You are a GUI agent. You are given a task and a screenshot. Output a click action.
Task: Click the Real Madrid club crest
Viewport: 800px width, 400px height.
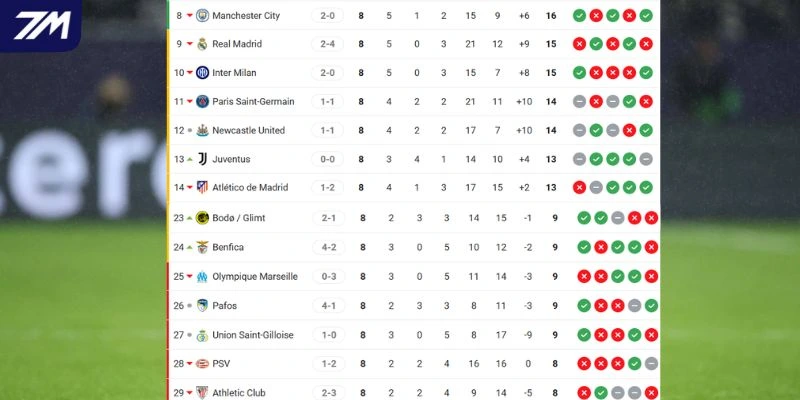pos(203,44)
